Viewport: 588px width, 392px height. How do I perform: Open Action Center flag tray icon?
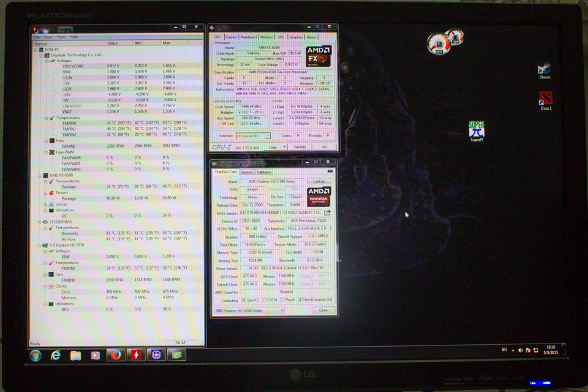pyautogui.click(x=528, y=350)
